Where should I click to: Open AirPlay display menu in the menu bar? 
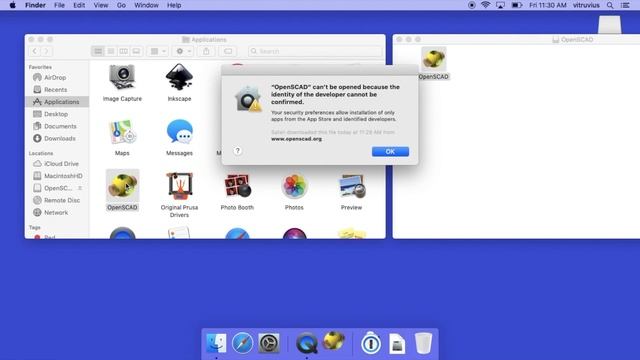(x=500, y=5)
